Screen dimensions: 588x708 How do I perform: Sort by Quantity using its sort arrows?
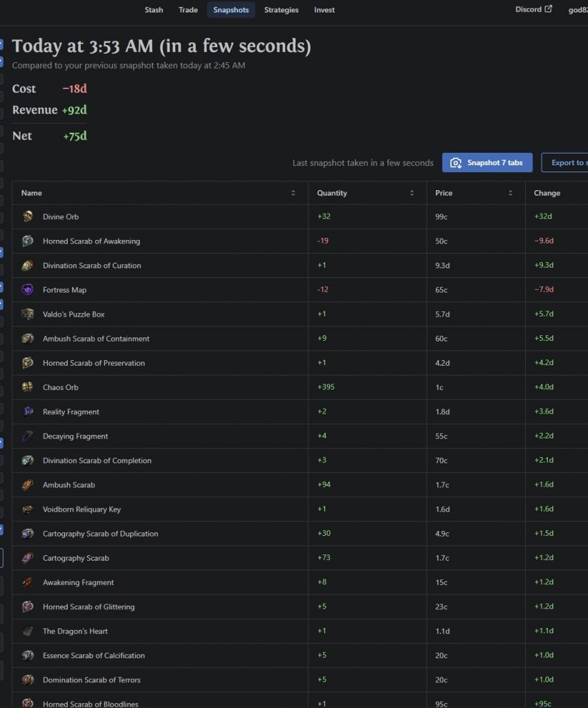[x=412, y=193]
